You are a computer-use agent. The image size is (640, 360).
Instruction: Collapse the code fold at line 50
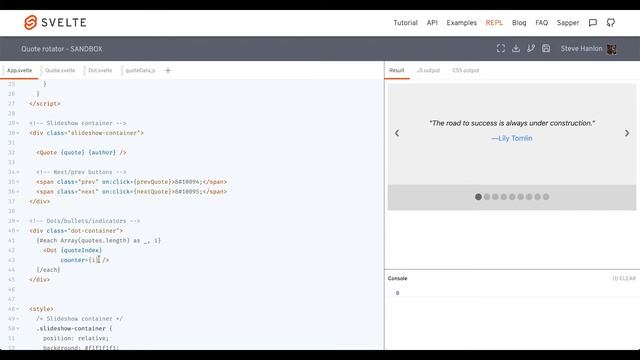tap(18, 329)
